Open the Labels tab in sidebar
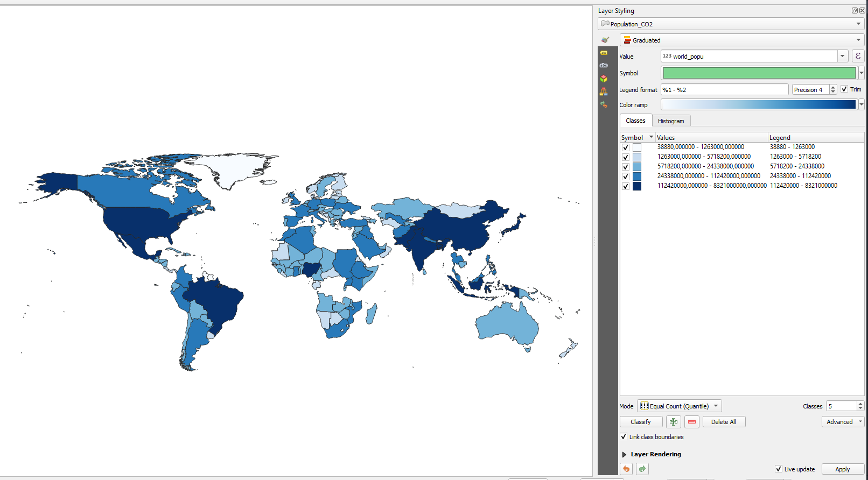The height and width of the screenshot is (480, 868). coord(604,53)
